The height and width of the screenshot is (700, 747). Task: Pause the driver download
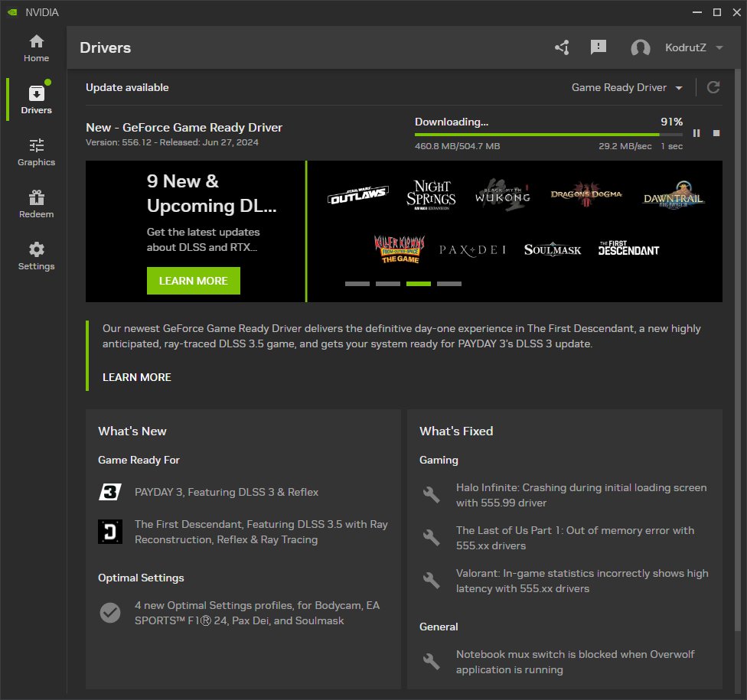click(696, 133)
